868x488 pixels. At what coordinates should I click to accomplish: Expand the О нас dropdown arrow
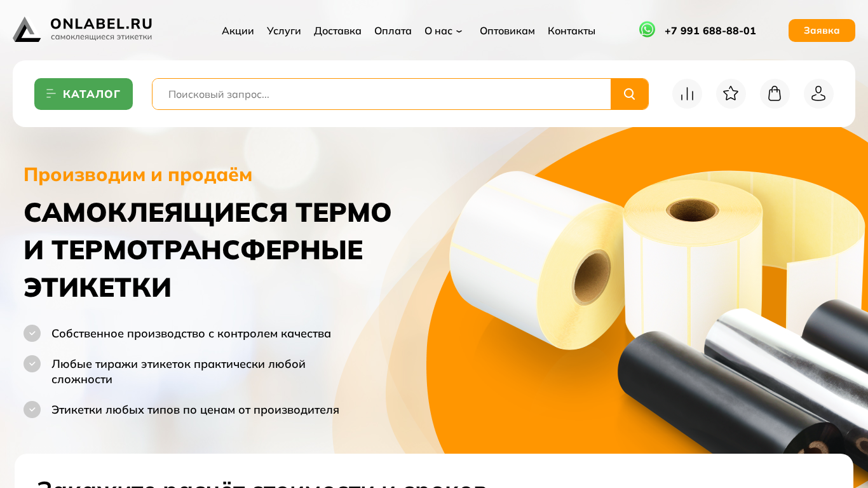459,31
